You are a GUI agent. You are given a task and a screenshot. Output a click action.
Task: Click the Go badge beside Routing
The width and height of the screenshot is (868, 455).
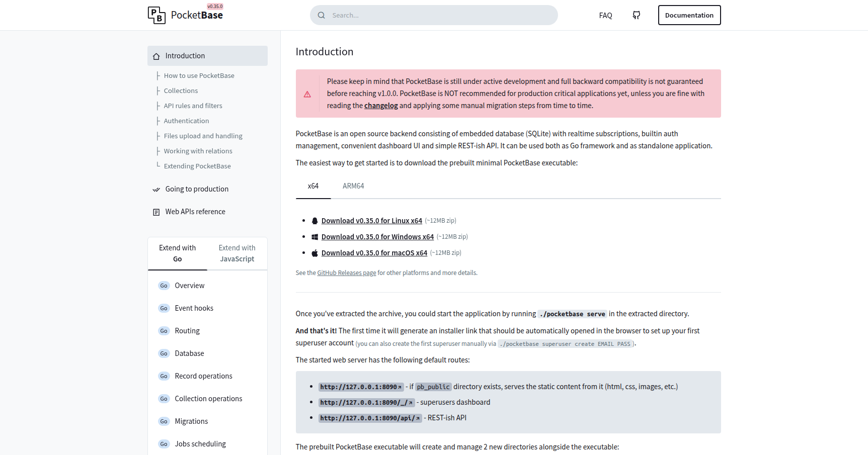pos(164,331)
